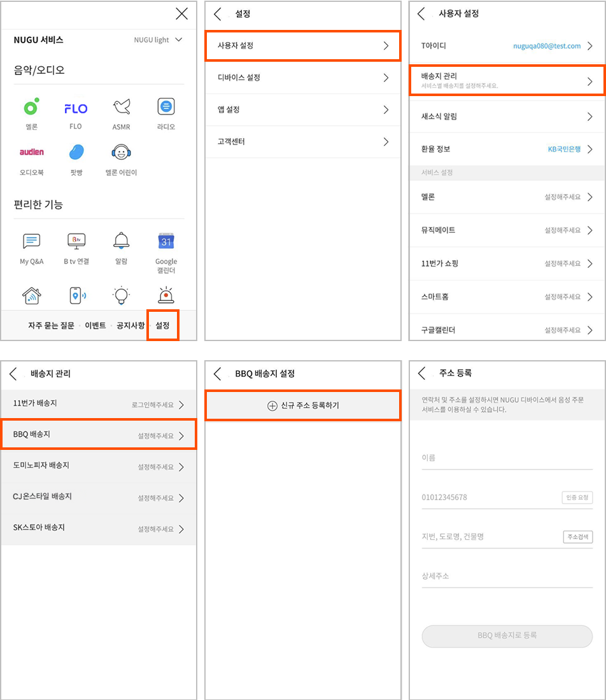The height and width of the screenshot is (700, 606).
Task: Open the Google calendar icon
Action: coord(166,241)
